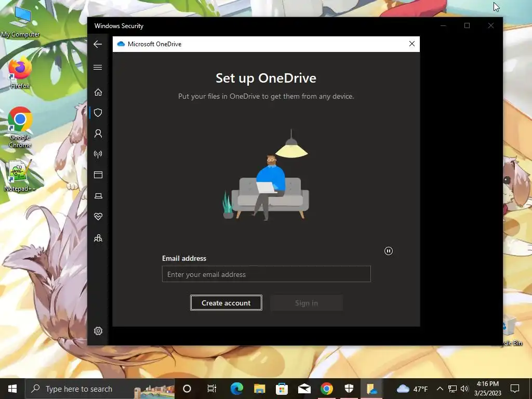Open the Windows Start menu
Image resolution: width=532 pixels, height=399 pixels.
pyautogui.click(x=12, y=389)
